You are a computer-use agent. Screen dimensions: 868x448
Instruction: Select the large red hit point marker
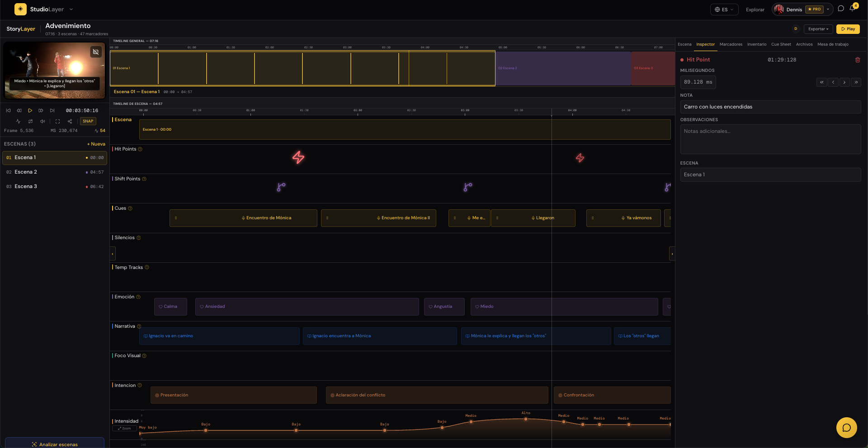(298, 157)
